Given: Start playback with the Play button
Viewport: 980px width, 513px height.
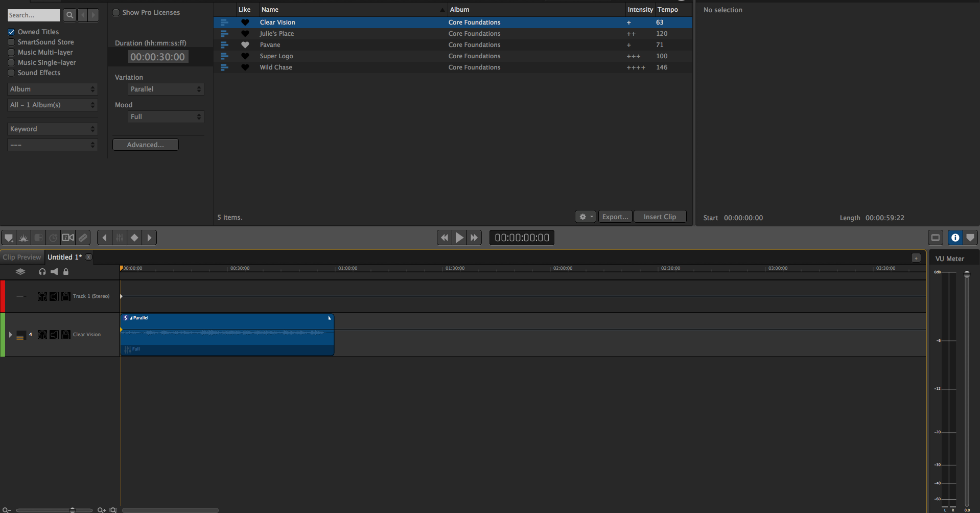Looking at the screenshot, I should 459,238.
